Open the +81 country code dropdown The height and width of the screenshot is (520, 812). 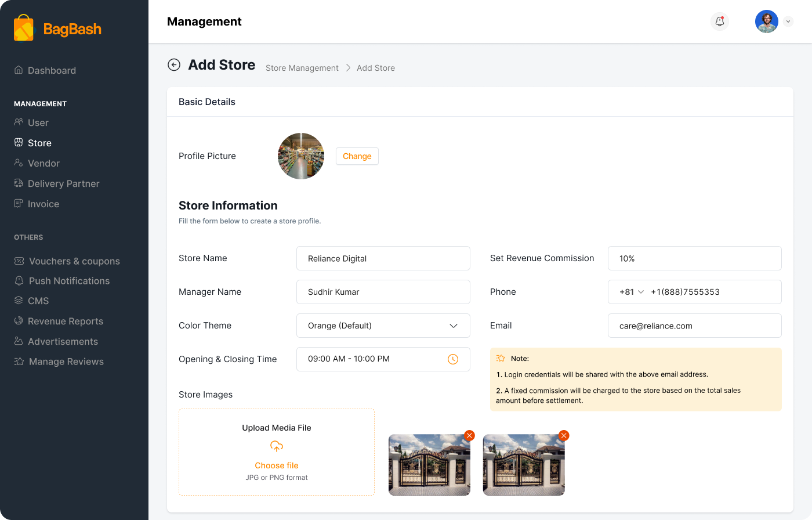[x=632, y=292]
